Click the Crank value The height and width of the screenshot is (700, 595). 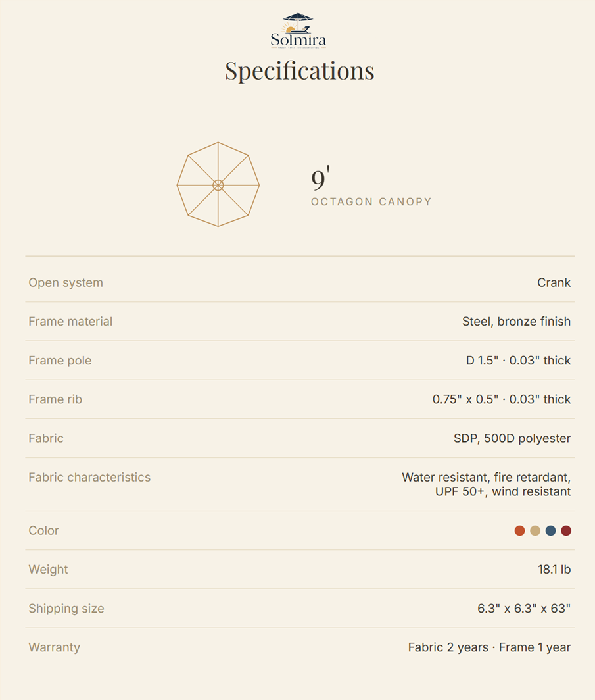(x=554, y=283)
